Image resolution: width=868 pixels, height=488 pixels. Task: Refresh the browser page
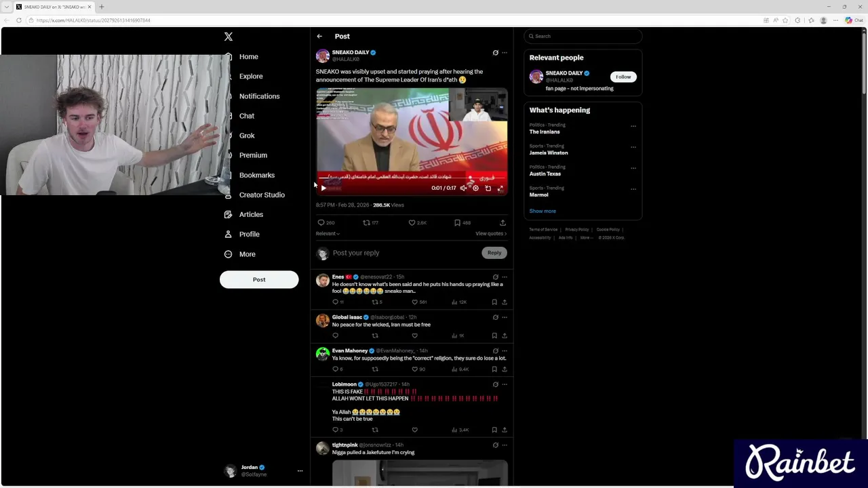click(x=18, y=20)
